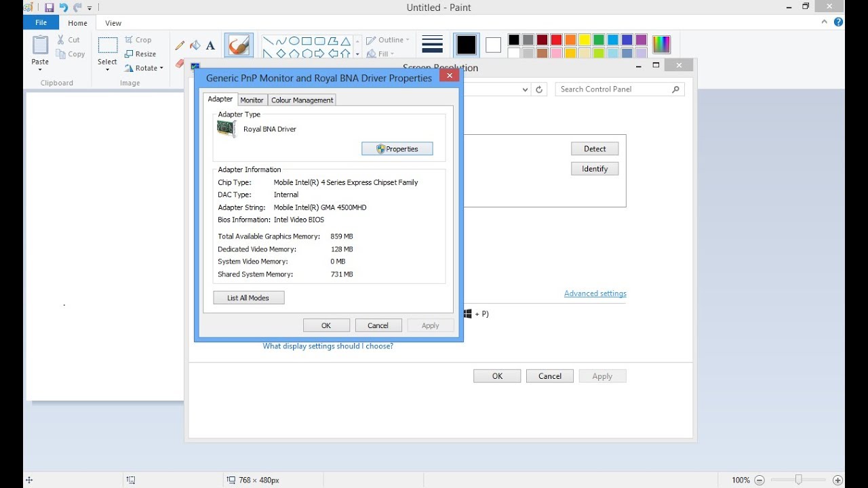Viewport: 868px width, 488px height.
Task: Pick the Rounded rectangle shape
Action: [319, 41]
